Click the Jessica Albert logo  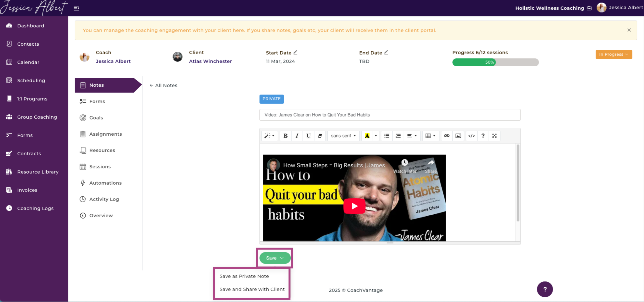(34, 8)
